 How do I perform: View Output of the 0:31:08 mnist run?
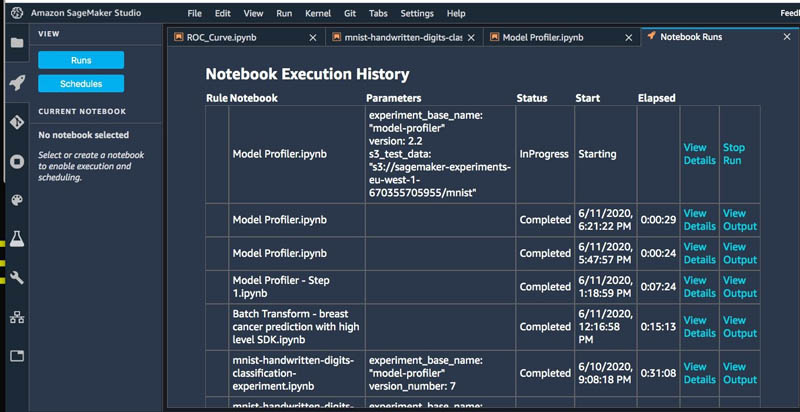coord(740,373)
